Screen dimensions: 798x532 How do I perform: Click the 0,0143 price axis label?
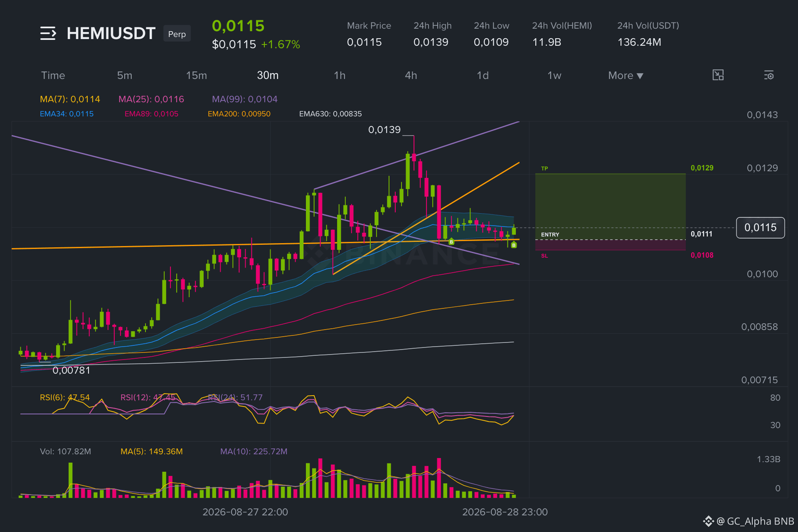pos(762,115)
